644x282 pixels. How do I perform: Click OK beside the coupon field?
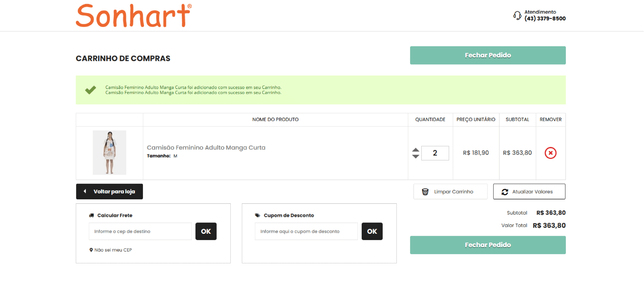[x=372, y=231]
